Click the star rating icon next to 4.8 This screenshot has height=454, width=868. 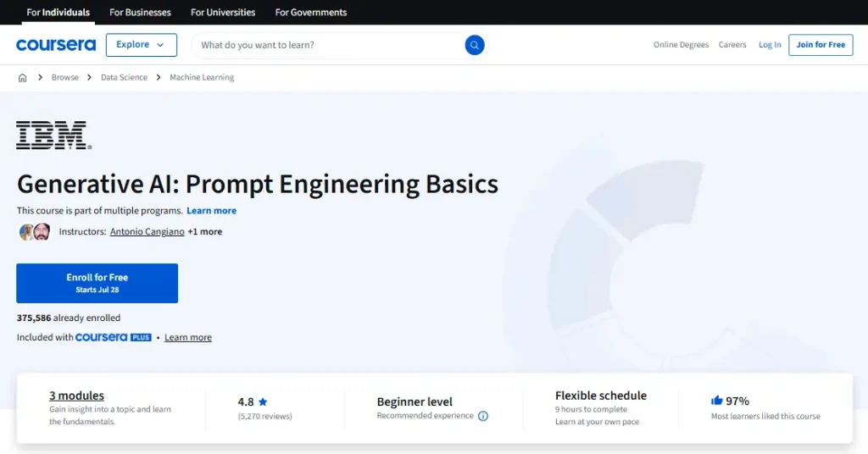pos(263,401)
